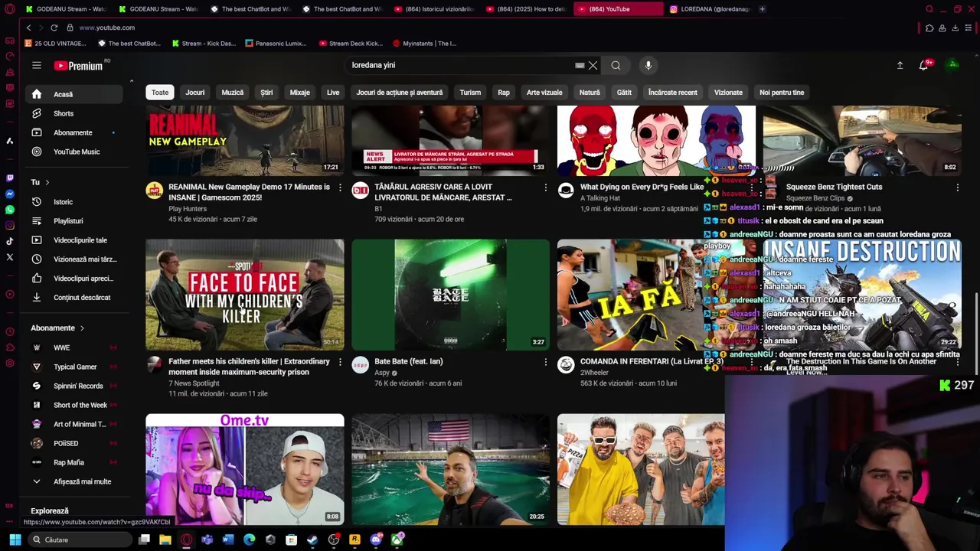Open Spinnin' Records channel

pos(73,386)
